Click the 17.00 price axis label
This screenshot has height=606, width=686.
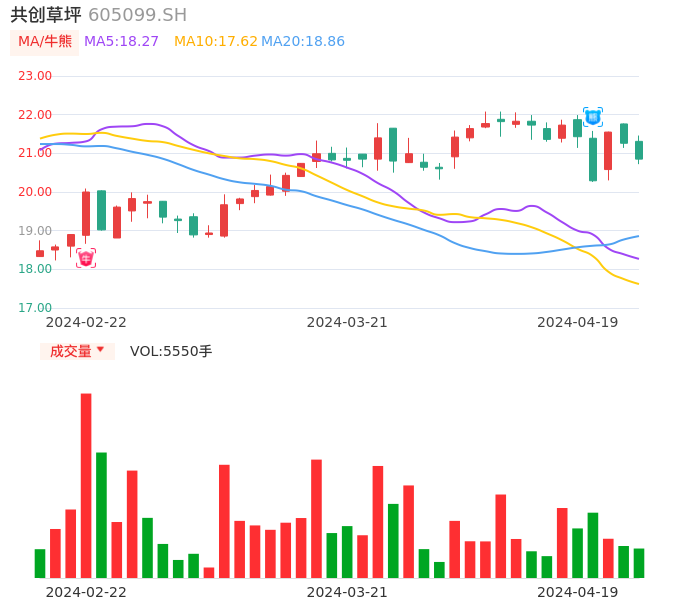(x=36, y=308)
